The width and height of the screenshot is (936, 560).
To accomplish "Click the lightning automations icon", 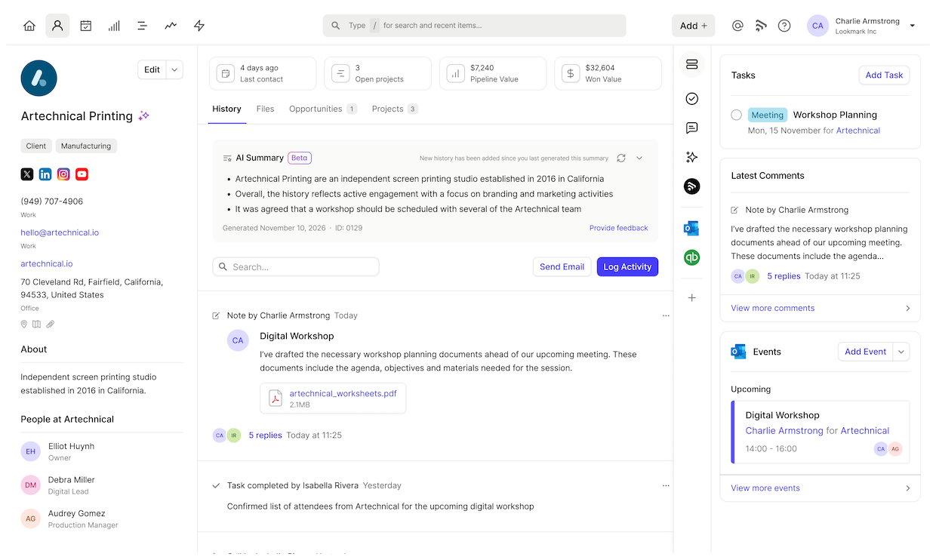I will tap(199, 25).
